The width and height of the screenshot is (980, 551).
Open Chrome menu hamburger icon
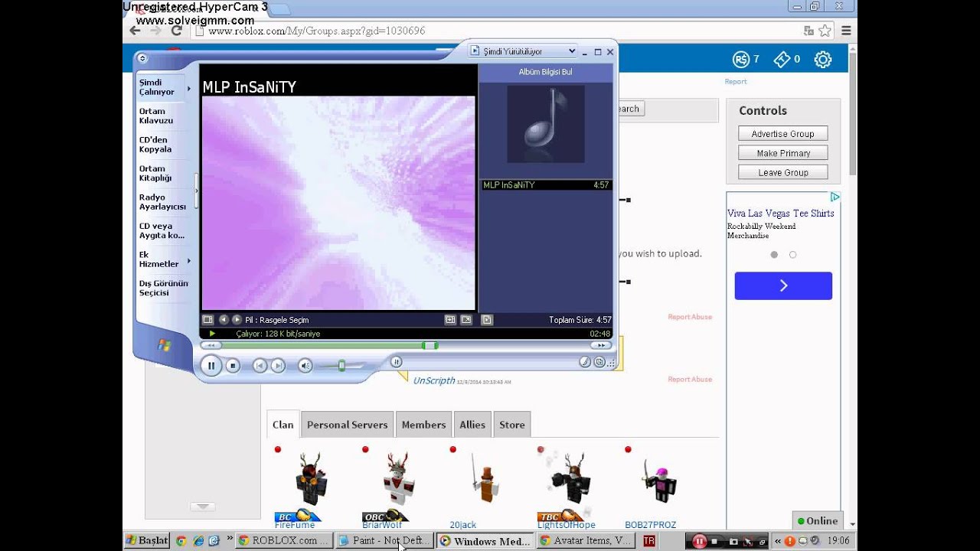846,31
